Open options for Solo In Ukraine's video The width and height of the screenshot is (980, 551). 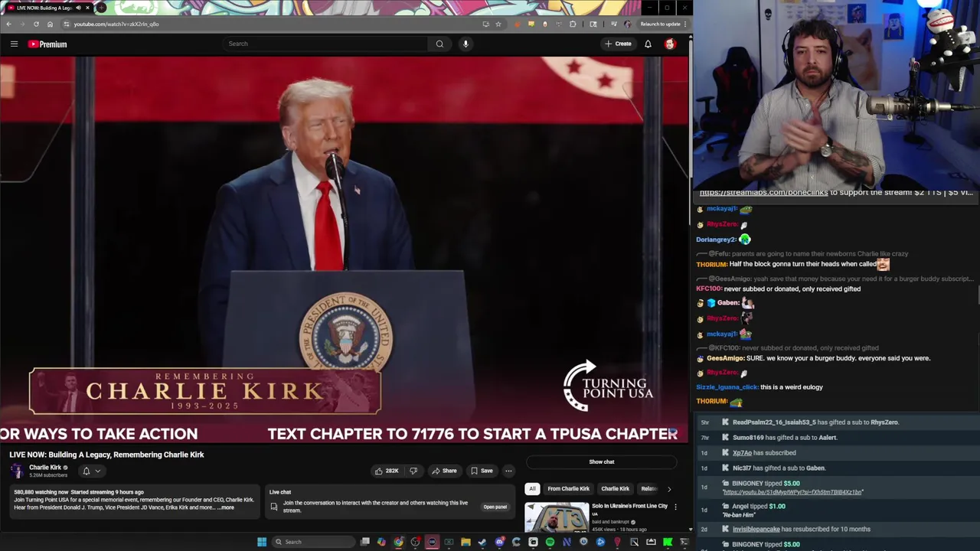675,507
